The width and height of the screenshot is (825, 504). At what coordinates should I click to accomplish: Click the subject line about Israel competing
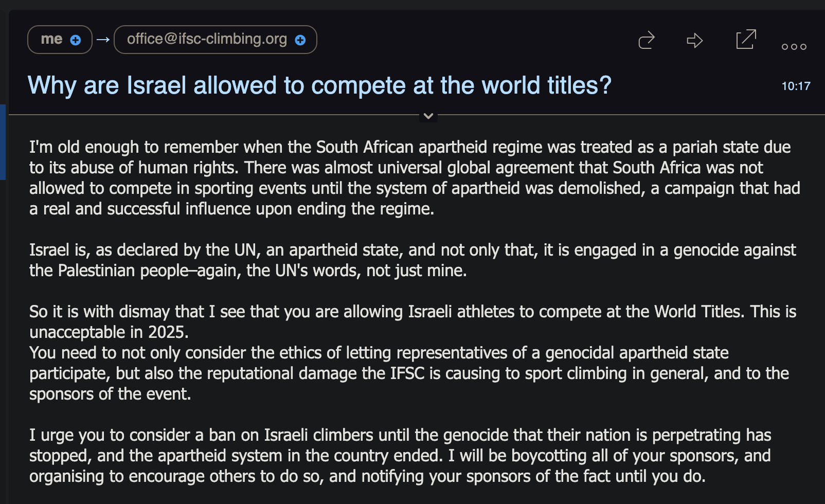[x=319, y=85]
